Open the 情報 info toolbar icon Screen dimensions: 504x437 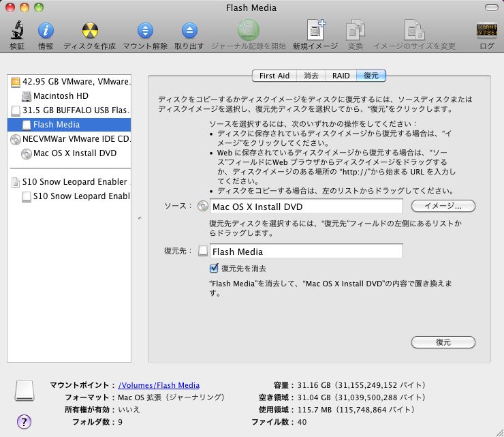tap(46, 31)
